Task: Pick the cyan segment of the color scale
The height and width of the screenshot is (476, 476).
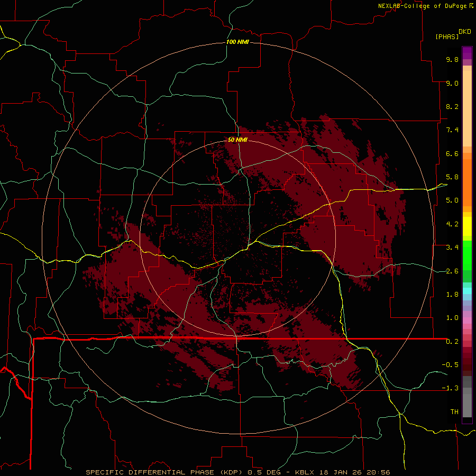Action: pyautogui.click(x=467, y=291)
